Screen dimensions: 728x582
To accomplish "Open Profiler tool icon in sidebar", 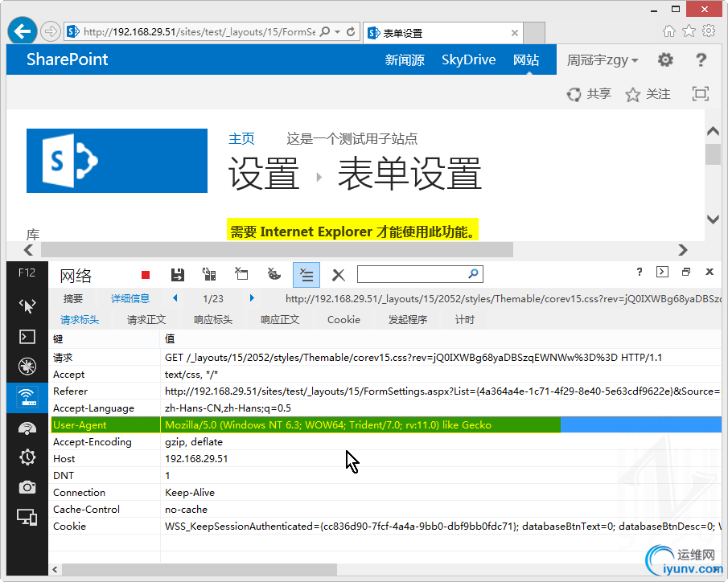I will click(27, 457).
